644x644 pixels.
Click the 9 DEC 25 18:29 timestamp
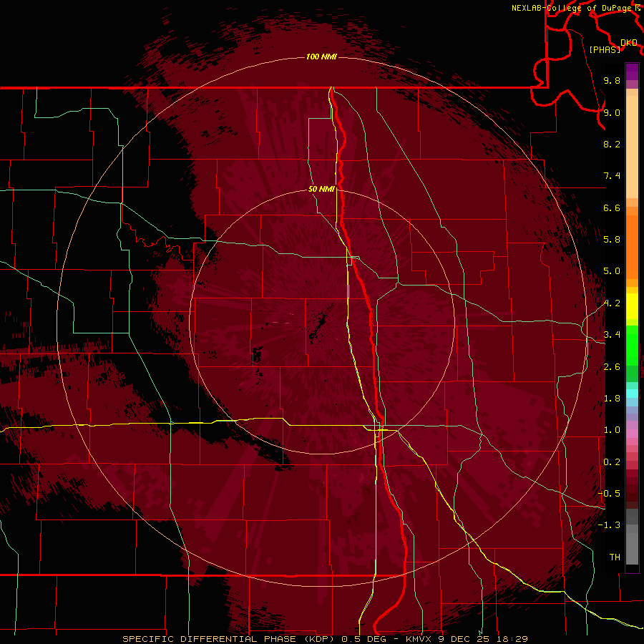tap(484, 639)
